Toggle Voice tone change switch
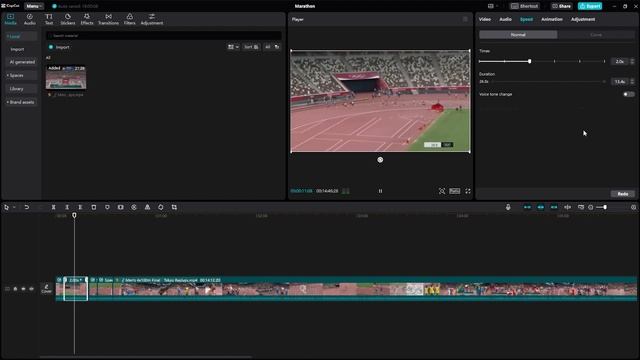The height and width of the screenshot is (360, 640). (x=629, y=94)
